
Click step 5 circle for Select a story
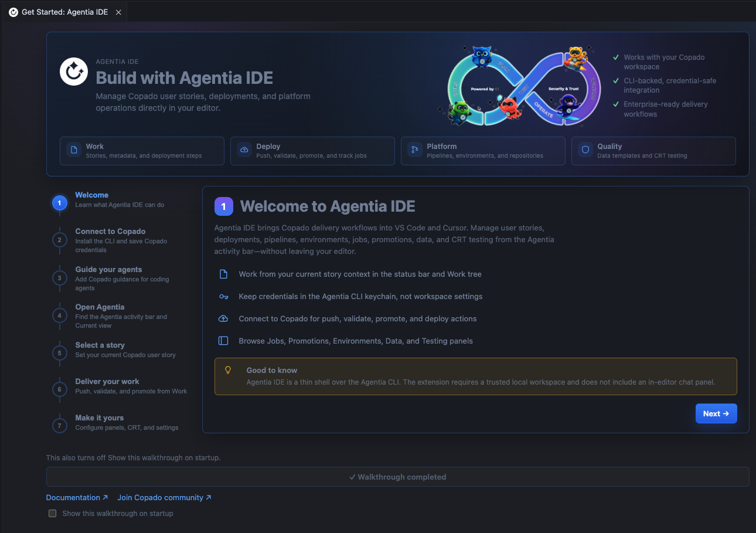pos(59,353)
